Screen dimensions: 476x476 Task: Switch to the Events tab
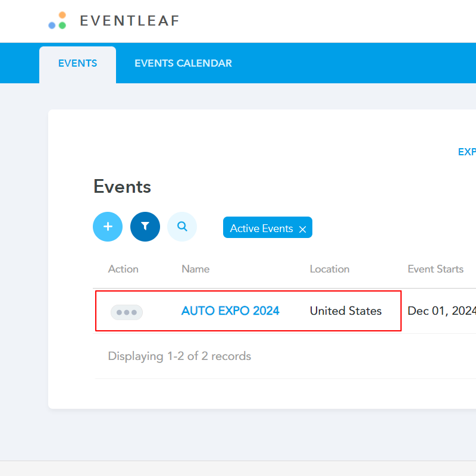[x=77, y=64]
